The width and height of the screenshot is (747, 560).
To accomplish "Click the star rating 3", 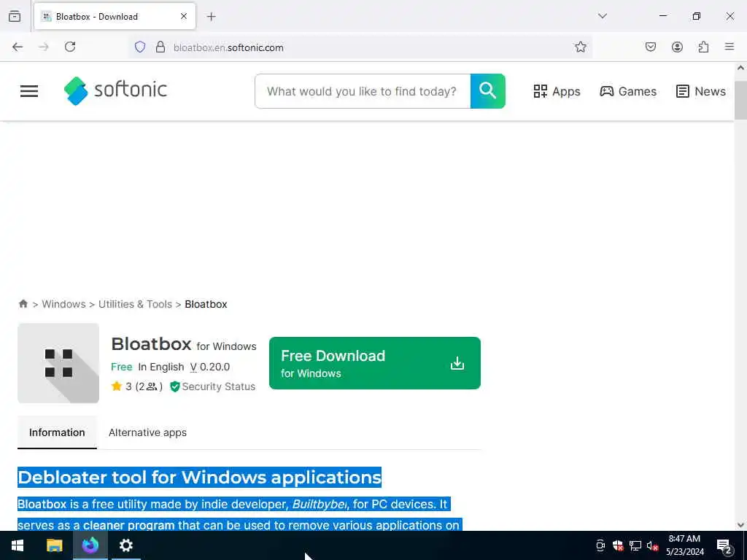I will pyautogui.click(x=122, y=386).
